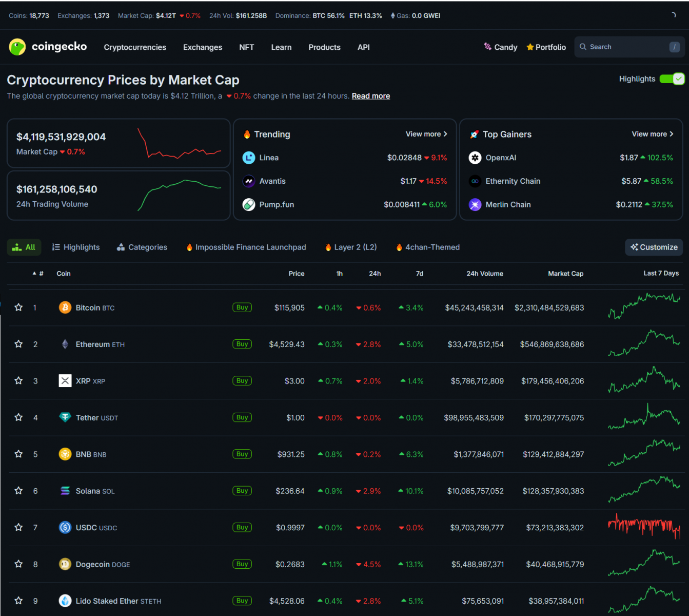Viewport: 689px width, 616px height.
Task: Expand Top Gainers with View more
Action: (652, 134)
